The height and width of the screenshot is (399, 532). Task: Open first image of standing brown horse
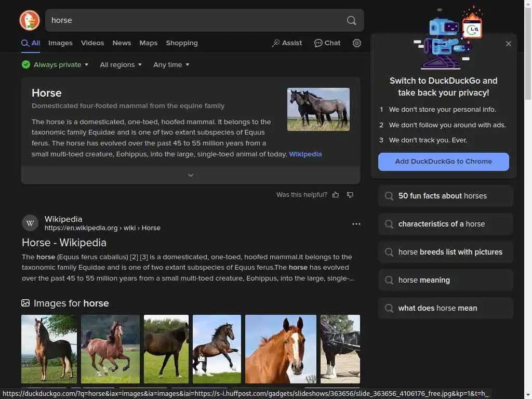[x=49, y=349]
